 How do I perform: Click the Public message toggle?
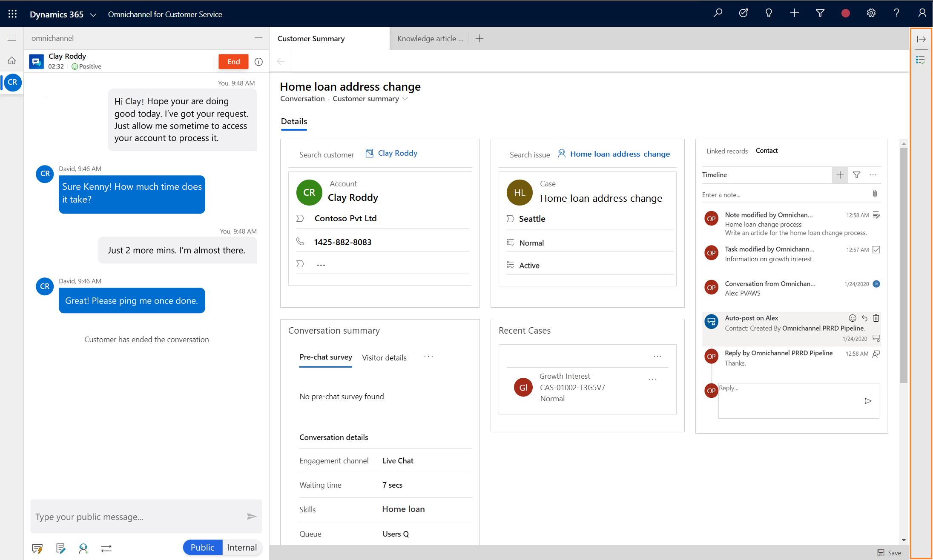point(202,547)
